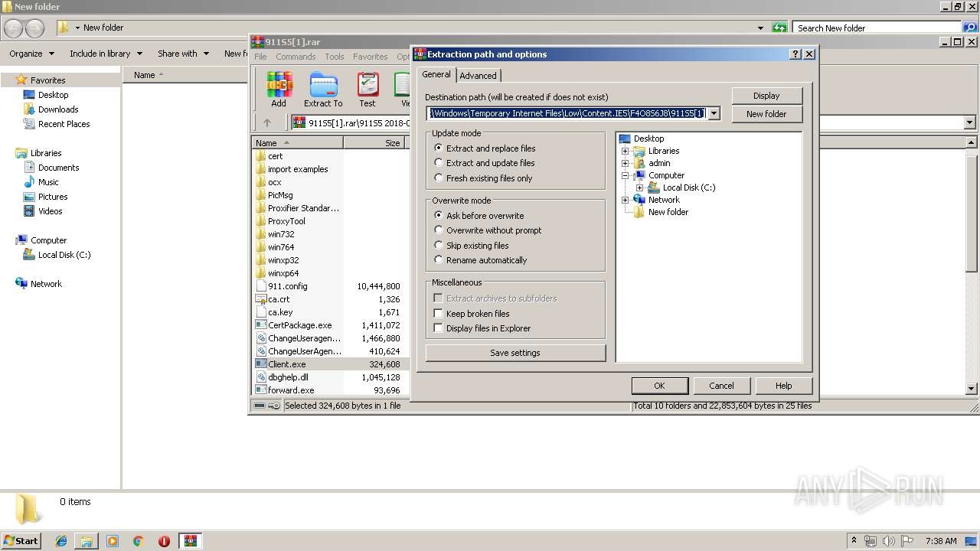Open the File menu in WinRAR
This screenshot has height=551, width=980.
click(260, 57)
